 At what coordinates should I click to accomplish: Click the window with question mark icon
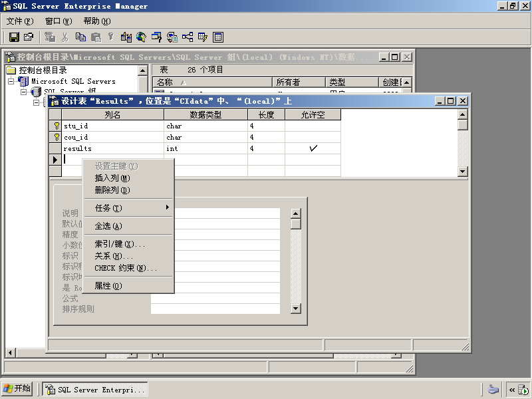coord(156,37)
